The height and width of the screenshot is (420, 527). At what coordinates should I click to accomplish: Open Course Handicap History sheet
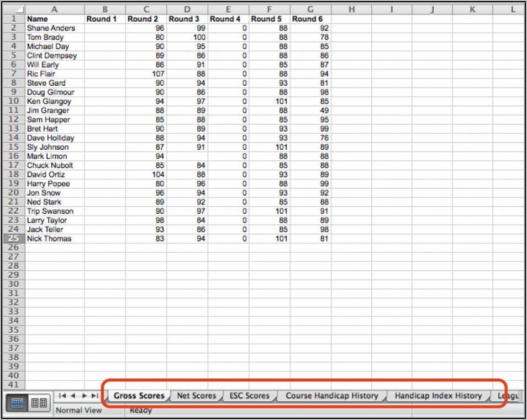click(x=332, y=396)
